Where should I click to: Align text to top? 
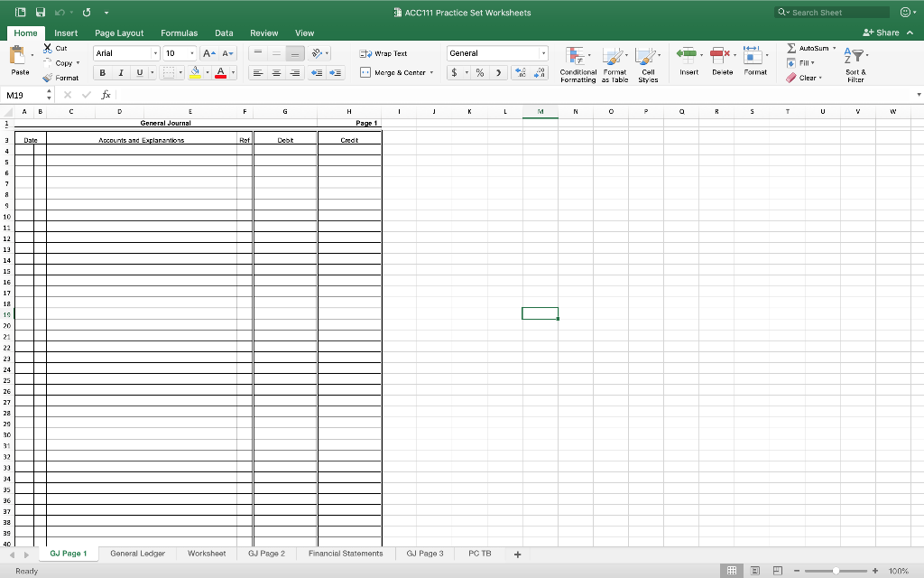pos(257,53)
